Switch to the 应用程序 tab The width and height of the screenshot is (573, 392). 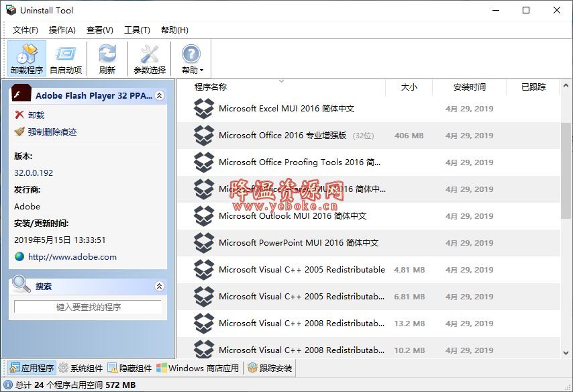click(x=32, y=368)
